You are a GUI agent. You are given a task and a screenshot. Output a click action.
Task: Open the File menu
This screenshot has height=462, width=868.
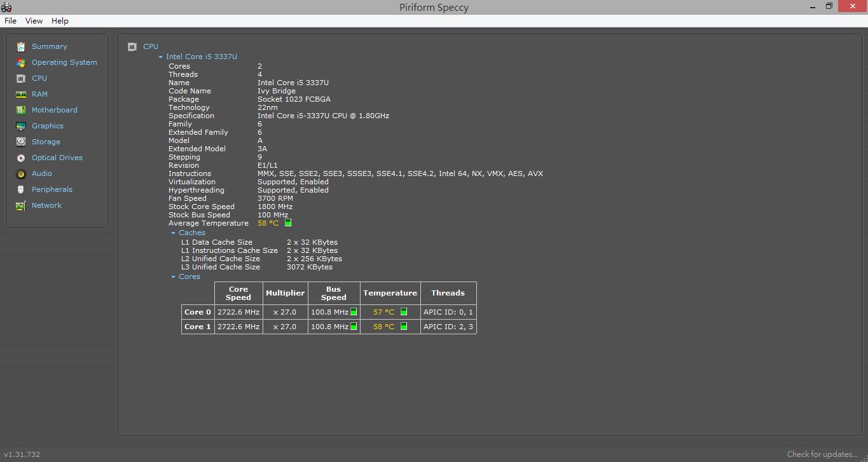coord(10,21)
